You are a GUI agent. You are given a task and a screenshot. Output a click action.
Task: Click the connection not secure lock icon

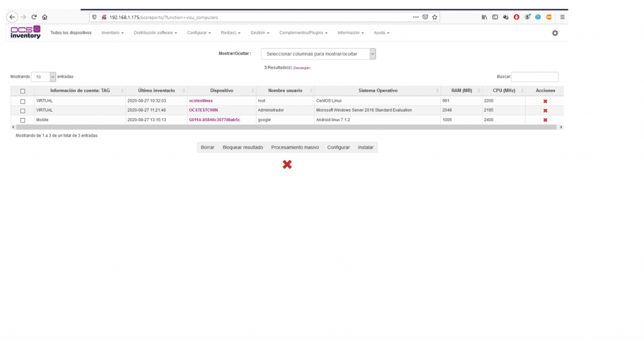(x=104, y=17)
